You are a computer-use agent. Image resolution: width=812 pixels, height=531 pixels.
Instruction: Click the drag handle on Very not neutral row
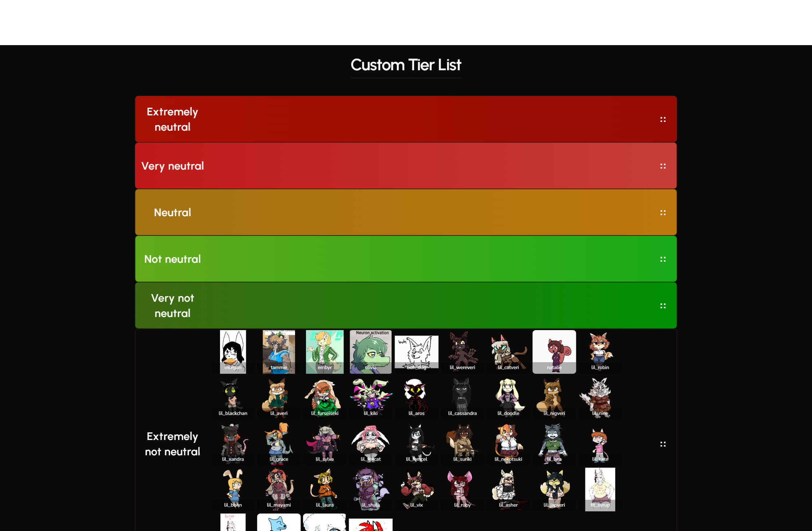pos(663,306)
